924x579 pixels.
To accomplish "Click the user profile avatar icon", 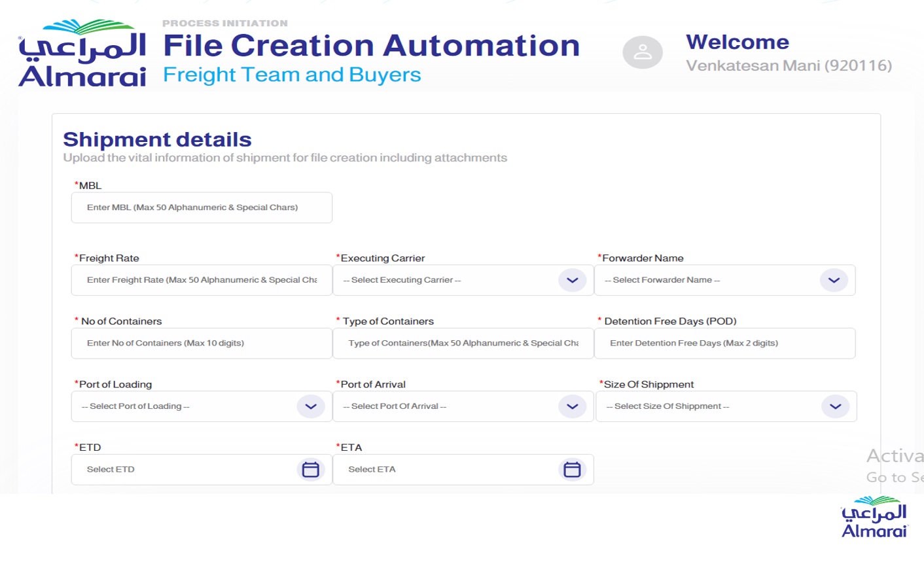I will pos(642,52).
